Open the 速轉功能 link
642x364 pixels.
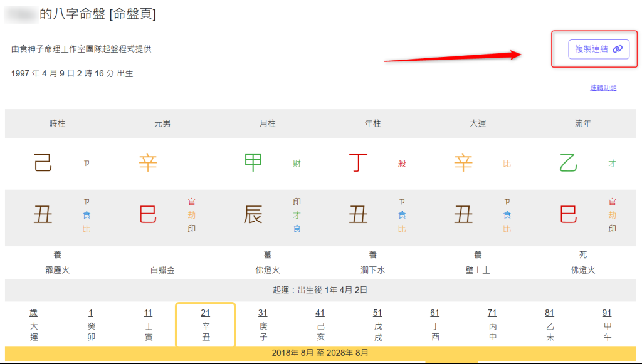(603, 88)
